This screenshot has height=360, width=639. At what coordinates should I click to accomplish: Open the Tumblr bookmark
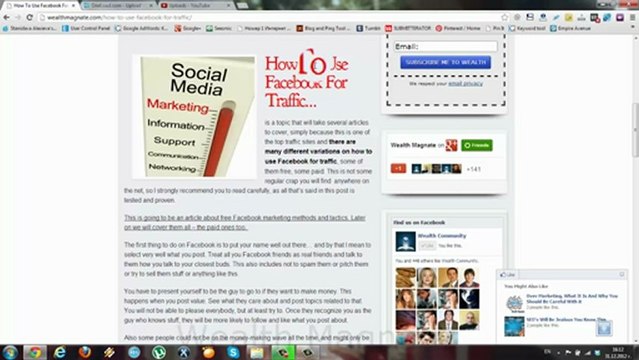coord(368,28)
